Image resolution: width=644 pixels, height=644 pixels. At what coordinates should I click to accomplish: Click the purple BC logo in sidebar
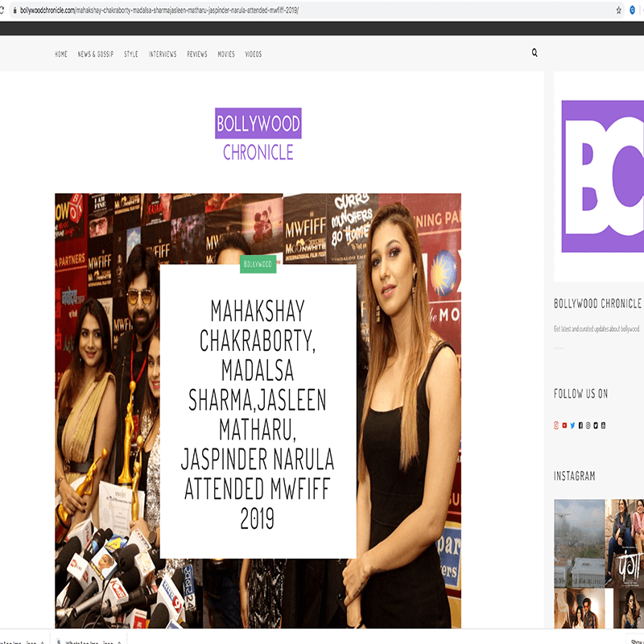[x=602, y=176]
